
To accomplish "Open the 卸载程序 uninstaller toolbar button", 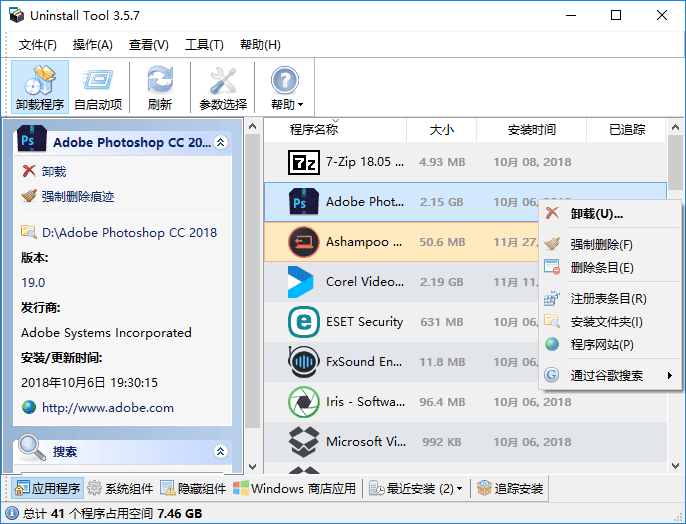I will pyautogui.click(x=40, y=87).
